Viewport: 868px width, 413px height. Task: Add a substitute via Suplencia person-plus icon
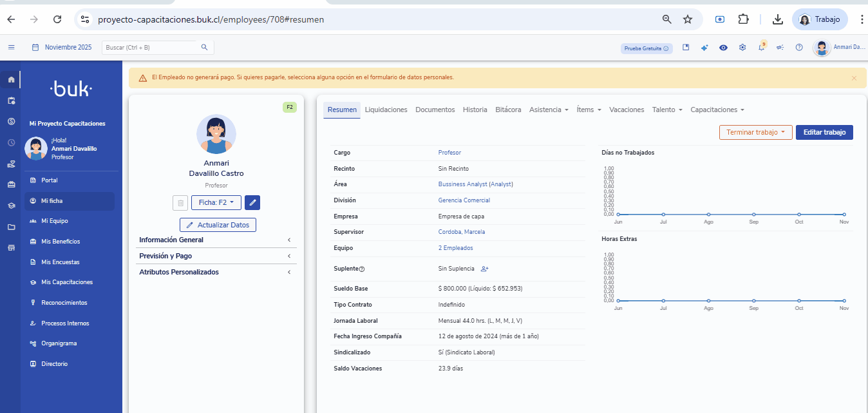tap(484, 269)
